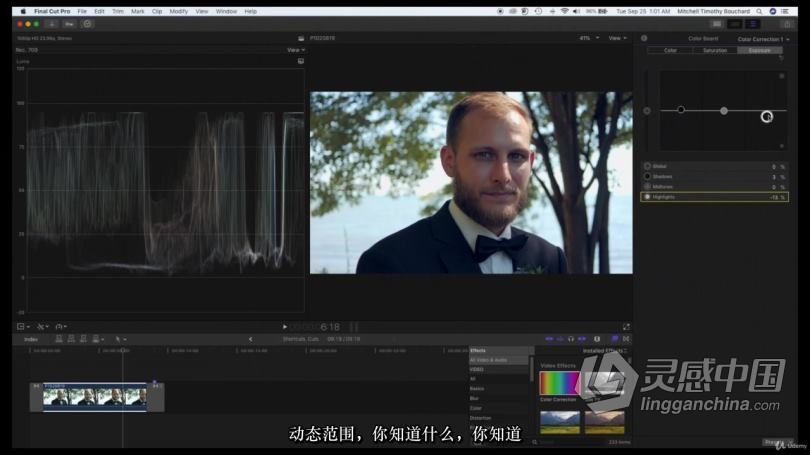Open the Modify menu
810x455 pixels.
pyautogui.click(x=179, y=11)
